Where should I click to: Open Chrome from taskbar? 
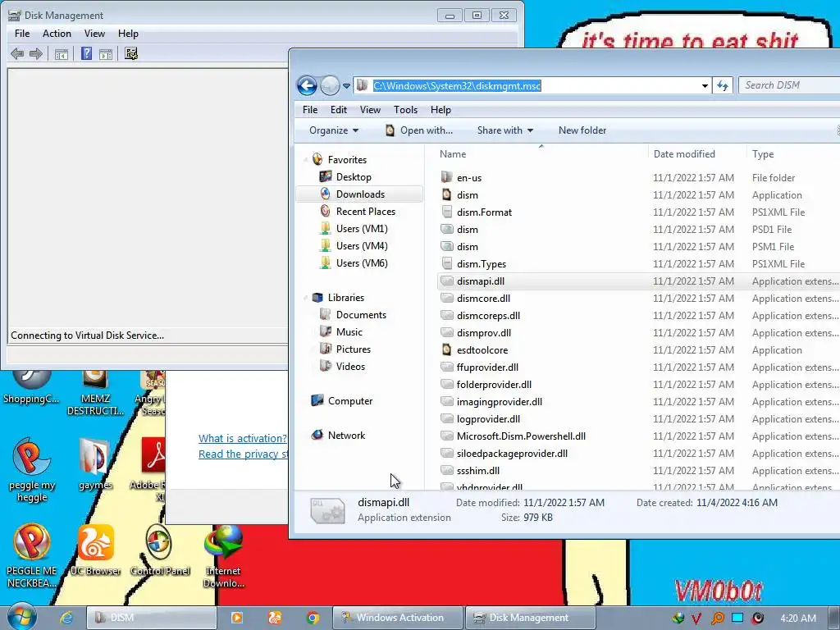pyautogui.click(x=313, y=618)
